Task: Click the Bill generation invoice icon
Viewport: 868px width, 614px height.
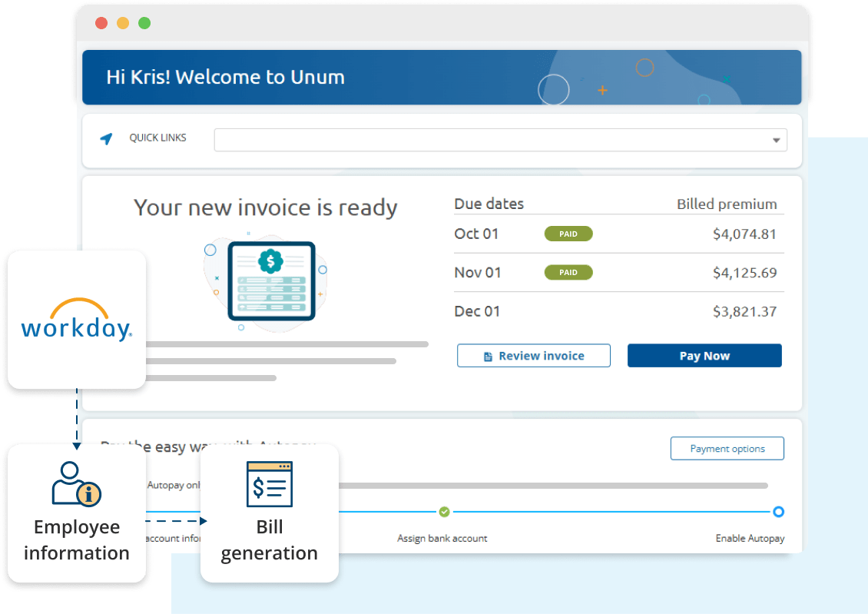Action: click(270, 484)
